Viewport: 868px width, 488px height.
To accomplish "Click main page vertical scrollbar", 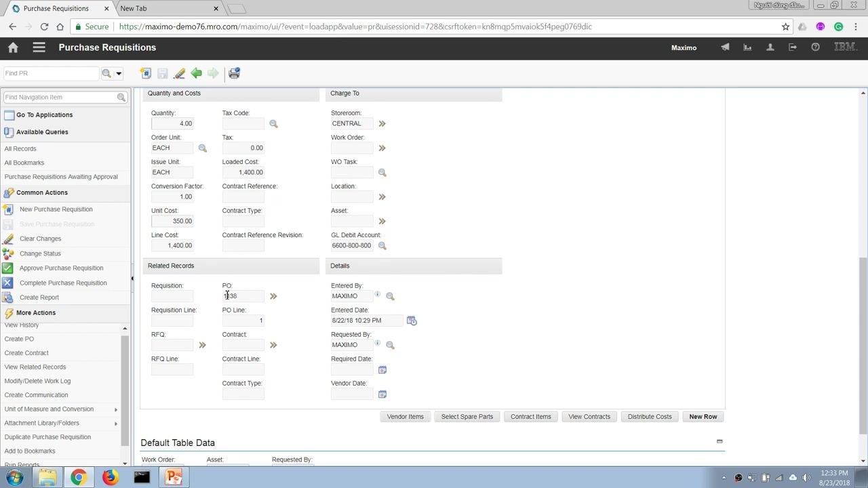I will coord(863,346).
